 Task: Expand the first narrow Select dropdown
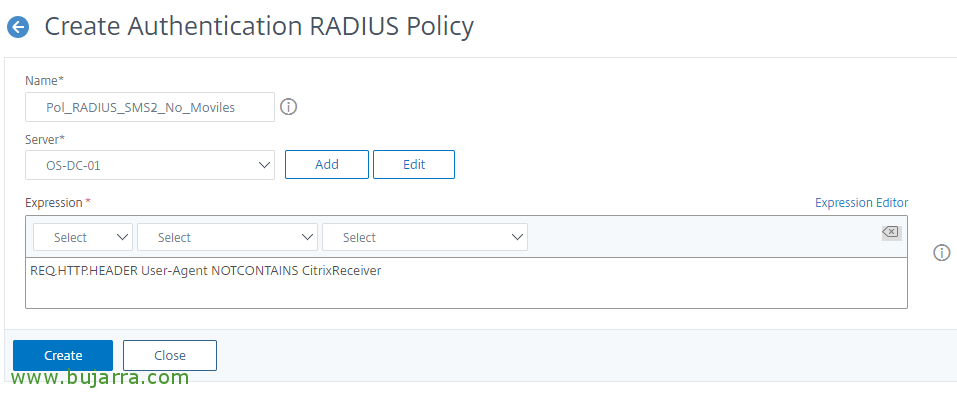pos(83,237)
